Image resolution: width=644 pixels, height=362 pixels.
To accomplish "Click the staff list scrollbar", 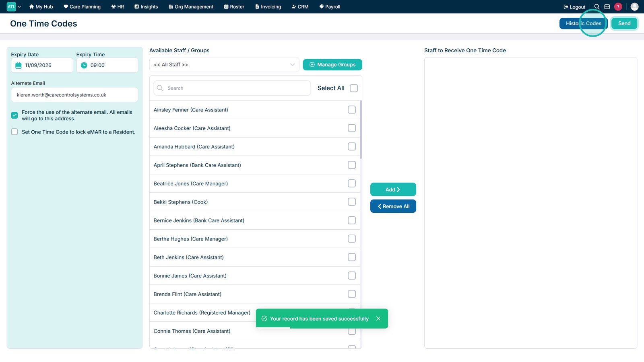I will pos(361,130).
